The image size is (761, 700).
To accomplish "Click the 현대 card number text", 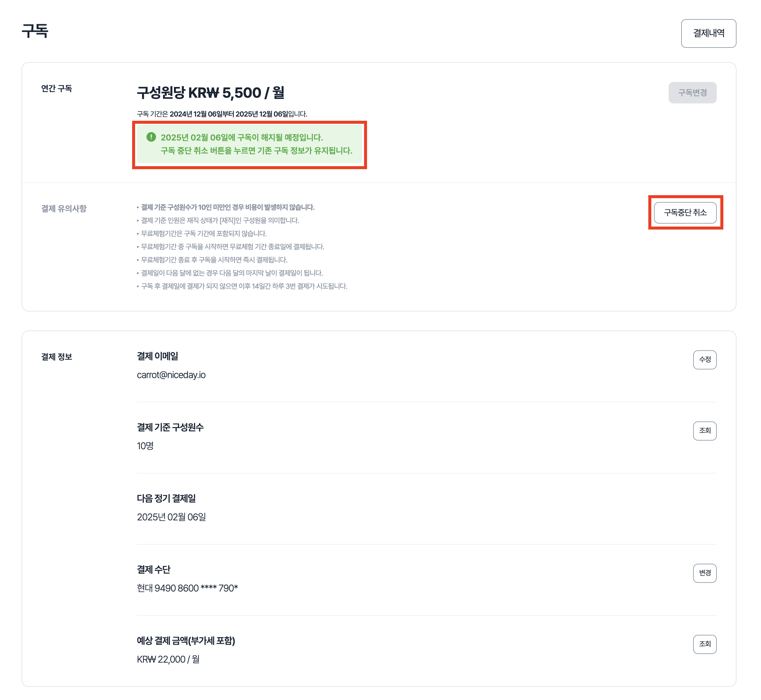I will (187, 588).
